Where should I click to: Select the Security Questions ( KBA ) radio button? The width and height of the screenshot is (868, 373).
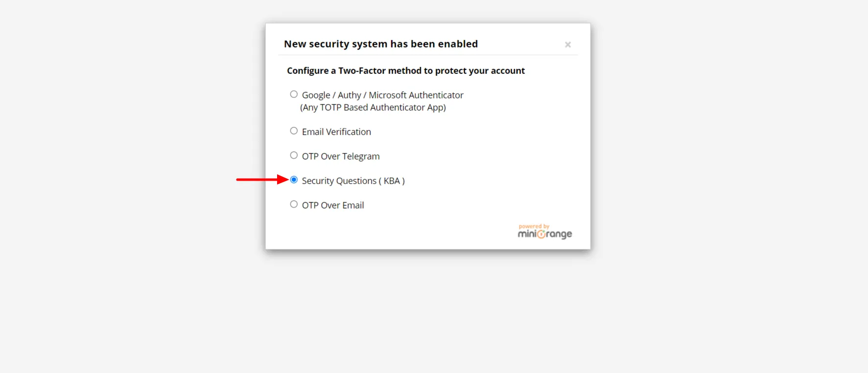[294, 180]
